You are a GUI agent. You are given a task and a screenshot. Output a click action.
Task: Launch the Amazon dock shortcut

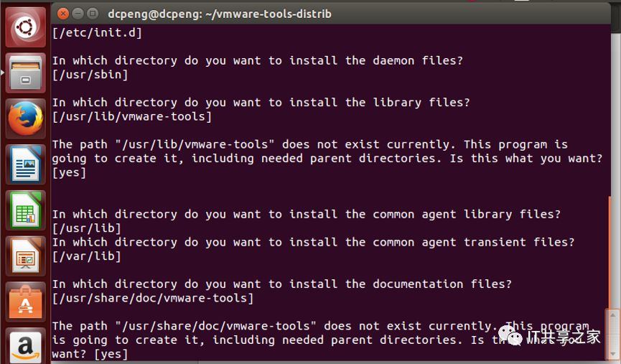tap(25, 345)
